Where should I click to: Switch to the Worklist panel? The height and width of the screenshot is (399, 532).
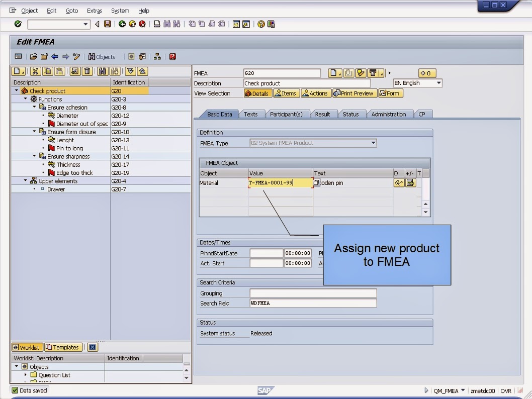click(27, 347)
